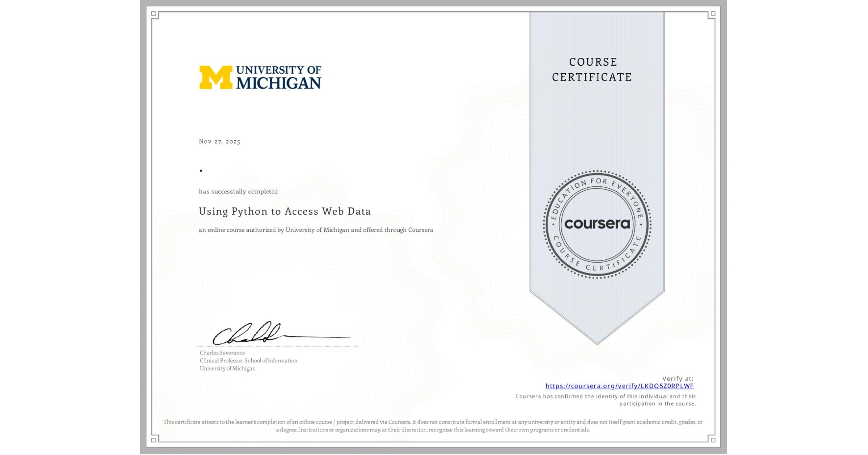Click the University of Michigan logo
Screen dimensions: 868x455
tap(260, 77)
